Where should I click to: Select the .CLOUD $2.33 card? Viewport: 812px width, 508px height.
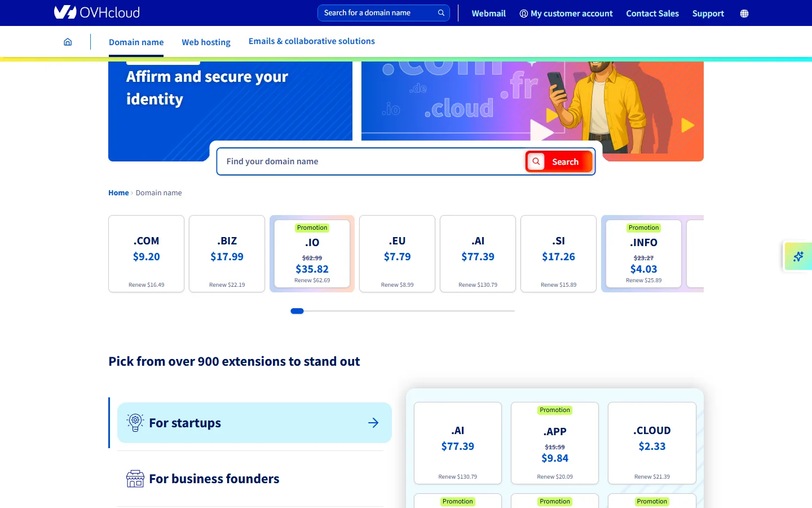click(x=652, y=443)
